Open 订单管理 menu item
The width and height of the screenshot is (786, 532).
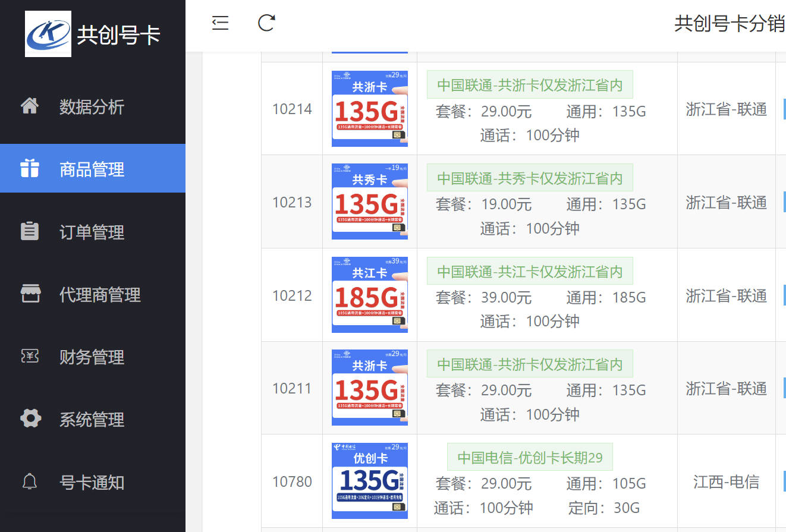click(x=93, y=231)
